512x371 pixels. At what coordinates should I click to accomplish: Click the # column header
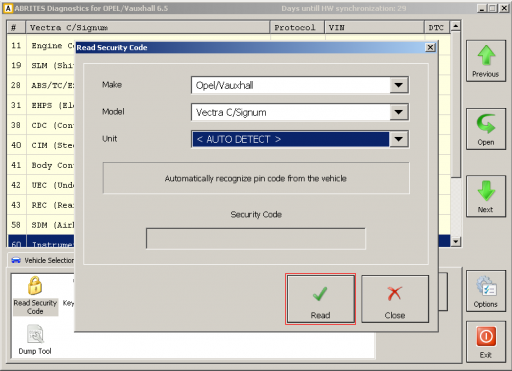[x=16, y=27]
